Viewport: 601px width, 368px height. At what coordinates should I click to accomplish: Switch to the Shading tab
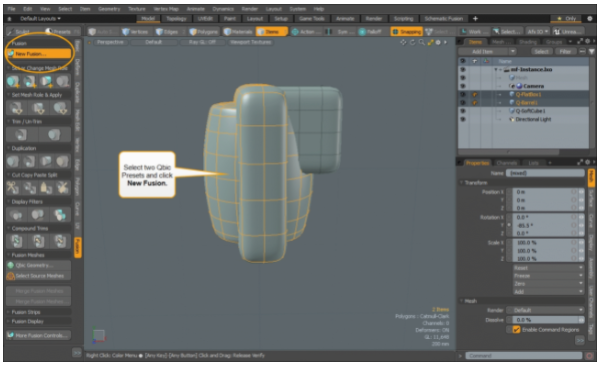pyautogui.click(x=527, y=42)
